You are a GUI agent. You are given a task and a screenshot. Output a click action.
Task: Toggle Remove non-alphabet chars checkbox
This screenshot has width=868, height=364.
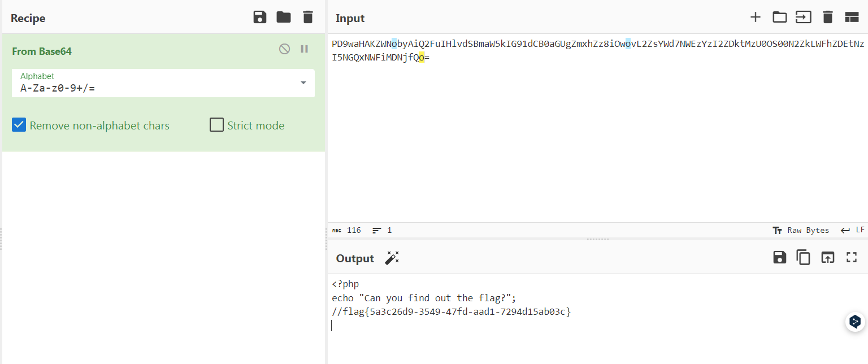(x=19, y=125)
